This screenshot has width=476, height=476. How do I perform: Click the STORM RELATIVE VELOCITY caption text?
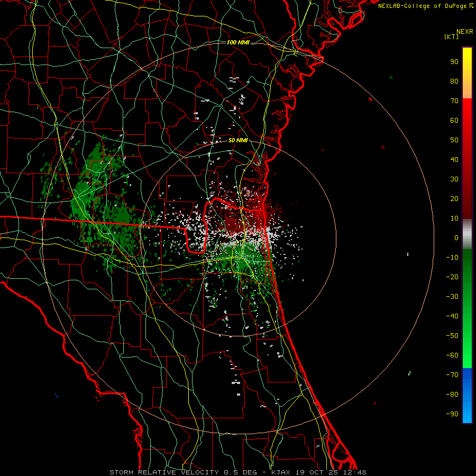coord(164,472)
